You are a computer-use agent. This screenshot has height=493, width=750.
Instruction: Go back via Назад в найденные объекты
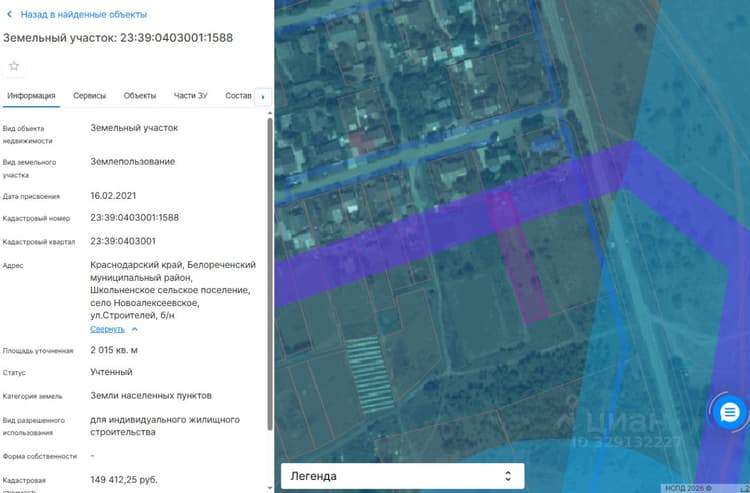[x=84, y=14]
